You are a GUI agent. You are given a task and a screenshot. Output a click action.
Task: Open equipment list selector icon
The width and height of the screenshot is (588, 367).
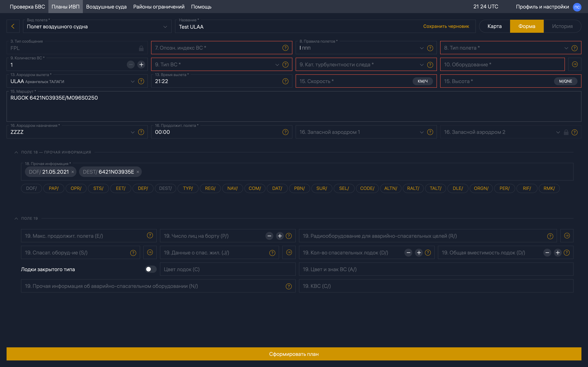(x=575, y=64)
